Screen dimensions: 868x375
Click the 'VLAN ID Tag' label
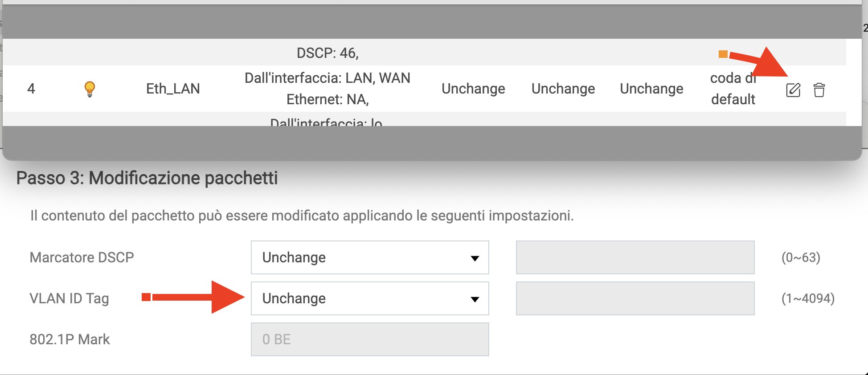[69, 298]
